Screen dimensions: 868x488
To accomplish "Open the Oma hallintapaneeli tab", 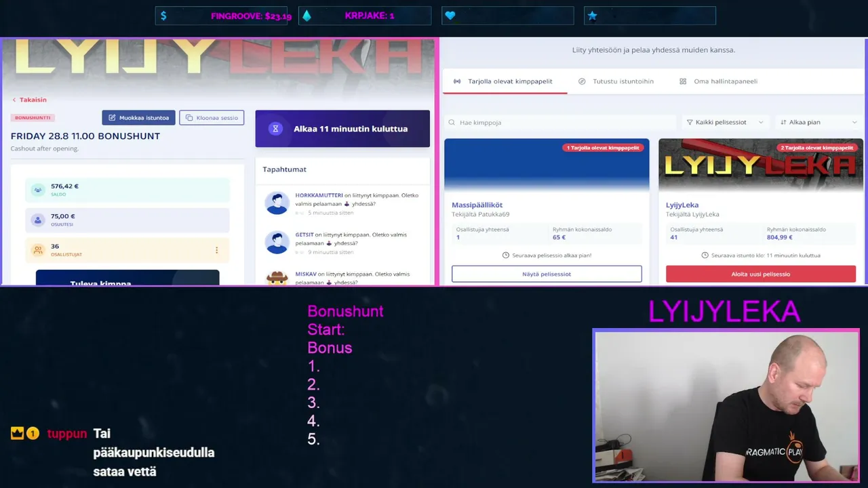I will click(719, 81).
